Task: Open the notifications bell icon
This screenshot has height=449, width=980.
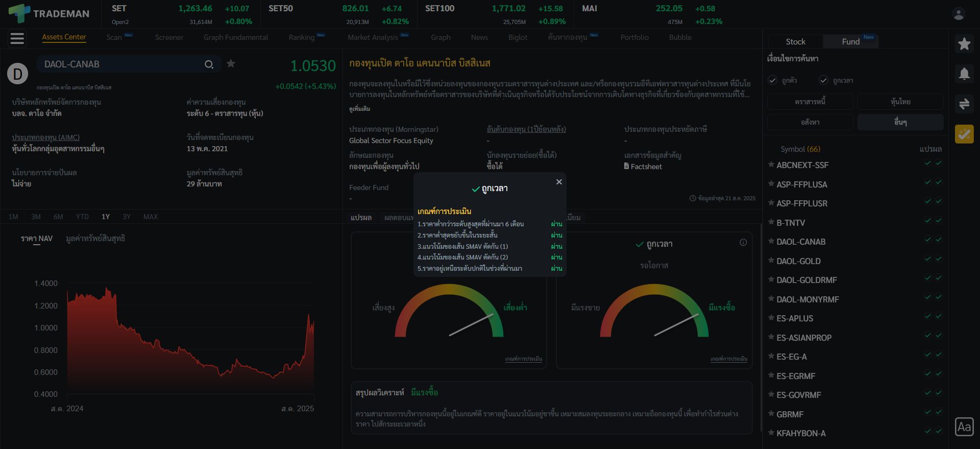Action: tap(964, 74)
